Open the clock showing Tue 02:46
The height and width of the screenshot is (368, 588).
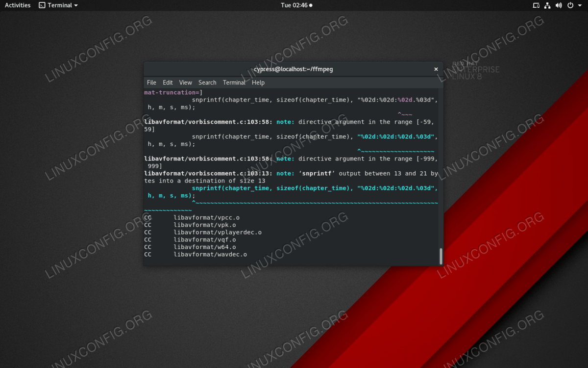coord(296,5)
